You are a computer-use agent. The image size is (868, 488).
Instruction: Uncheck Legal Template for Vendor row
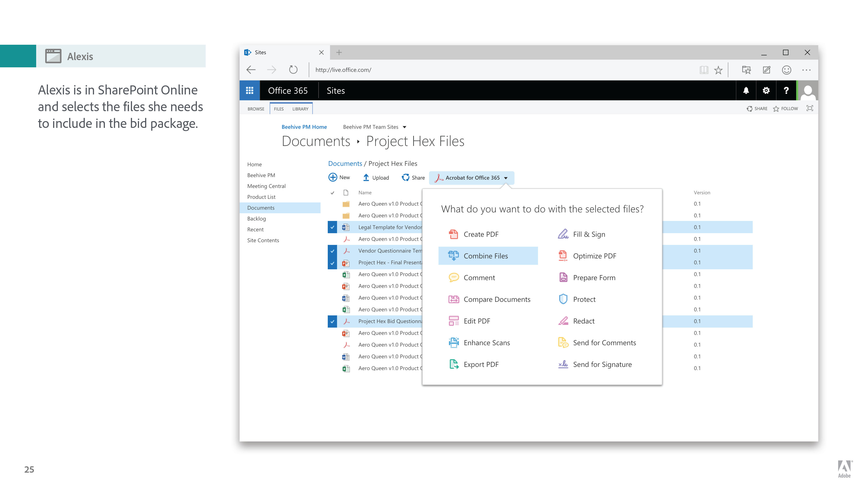coord(332,227)
